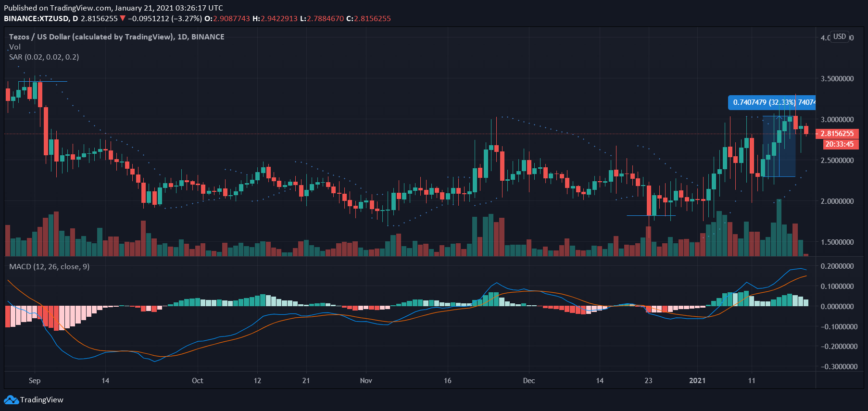Click the blue 0.7407479 (32.33%) measurement label
This screenshot has width=868, height=411.
click(772, 102)
